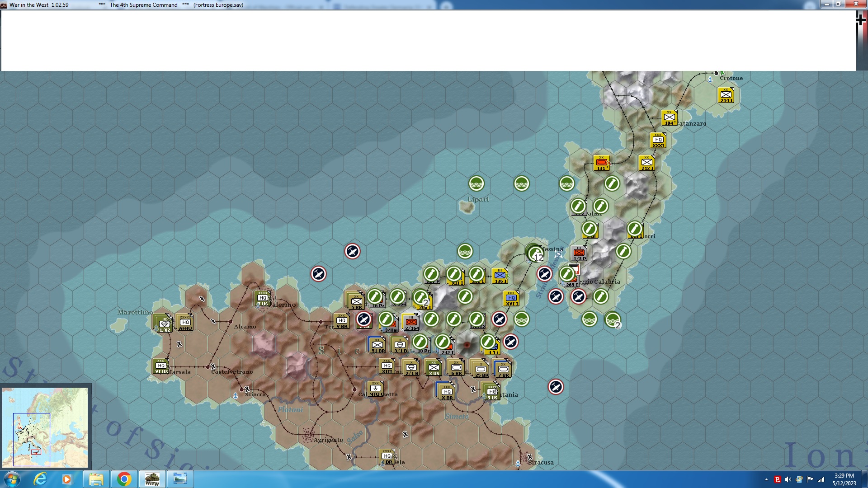868x488 pixels.
Task: Select the 136 I Italian regiment counter
Action: click(x=500, y=276)
